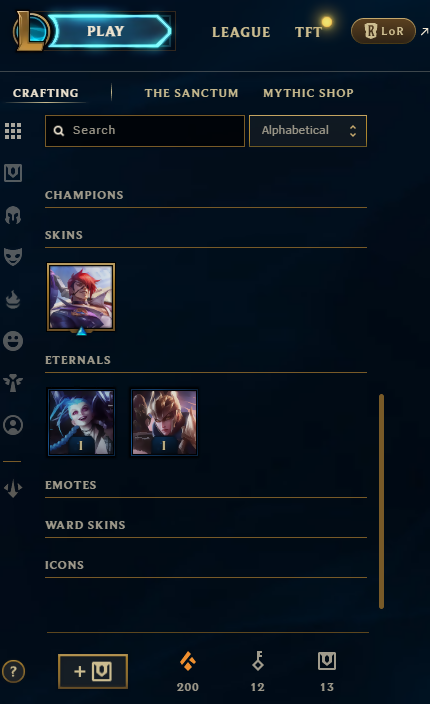Filter loot by emotes smiley icon

pos(13,341)
